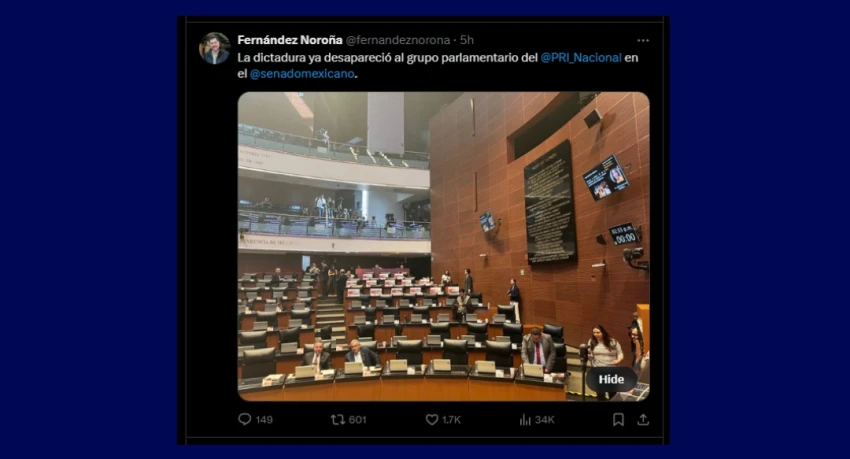Click the 149 replies count

pos(264,420)
